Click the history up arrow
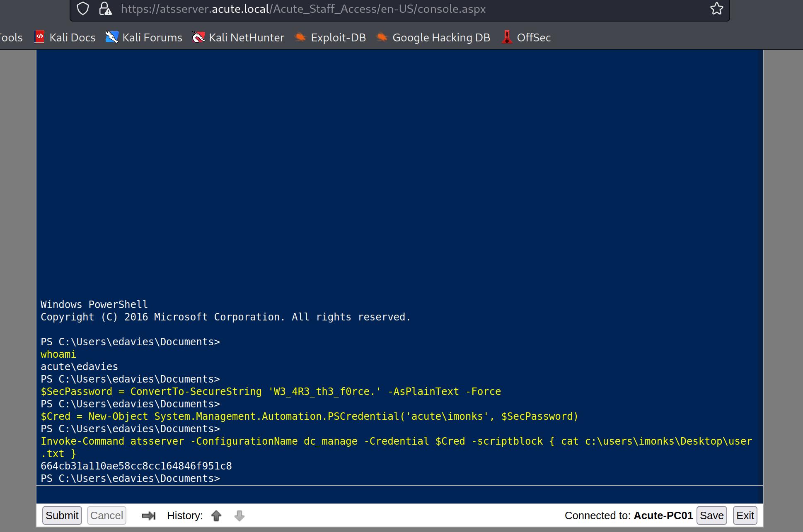The image size is (803, 532). coord(216,515)
